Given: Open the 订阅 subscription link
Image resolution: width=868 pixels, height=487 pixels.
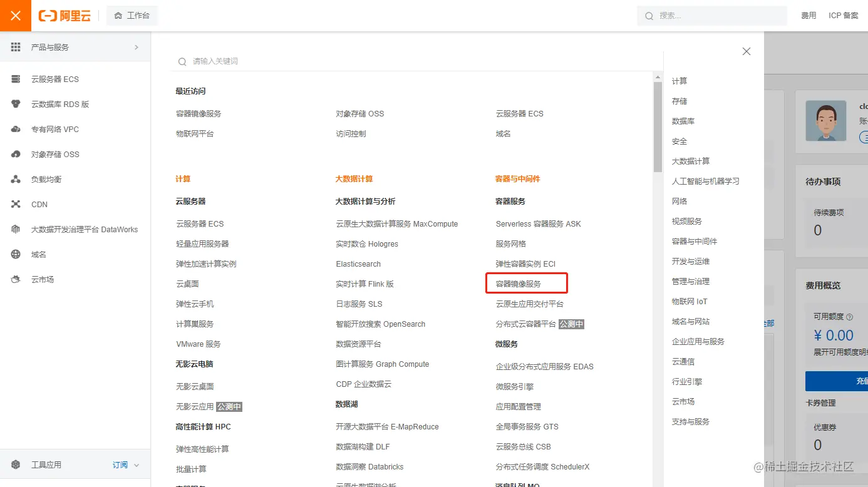Looking at the screenshot, I should click(120, 465).
